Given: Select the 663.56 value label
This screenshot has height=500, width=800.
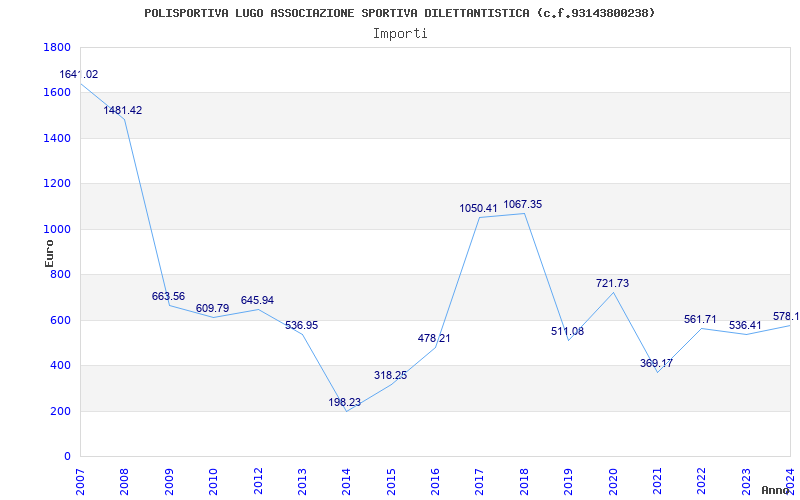Looking at the screenshot, I should click(x=168, y=296).
